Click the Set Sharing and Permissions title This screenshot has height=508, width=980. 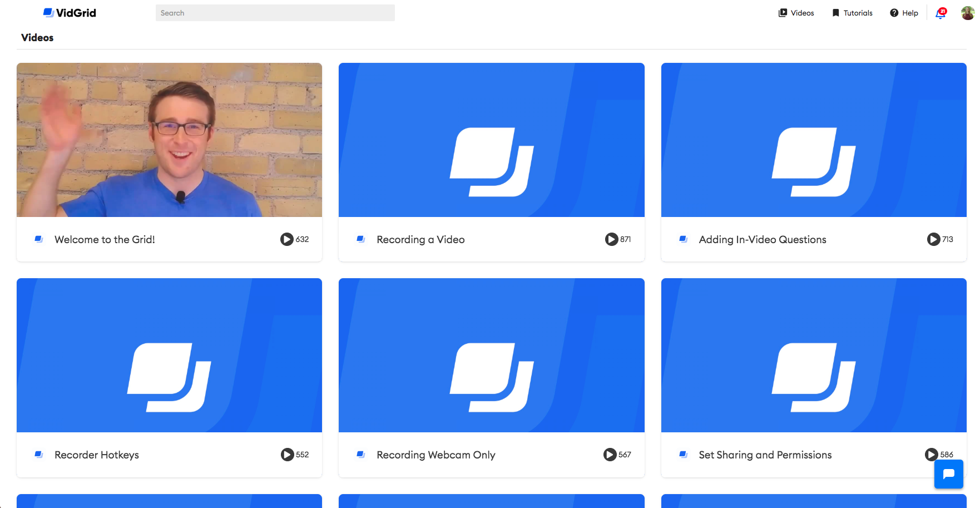point(765,455)
